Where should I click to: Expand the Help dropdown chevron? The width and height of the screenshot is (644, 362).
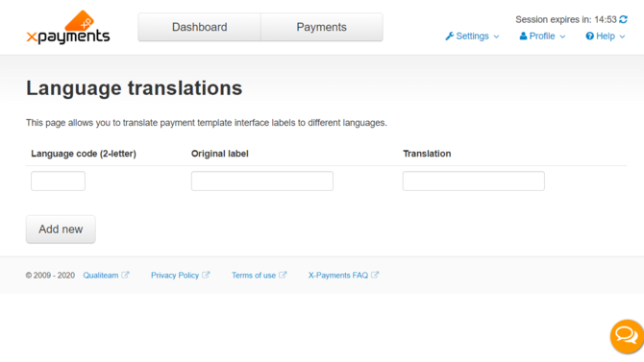click(622, 36)
